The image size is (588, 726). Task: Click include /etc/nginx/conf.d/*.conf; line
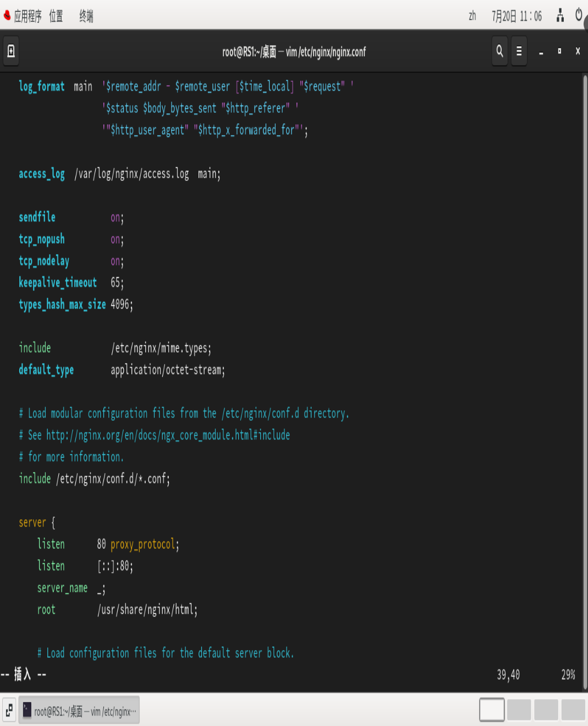click(95, 479)
